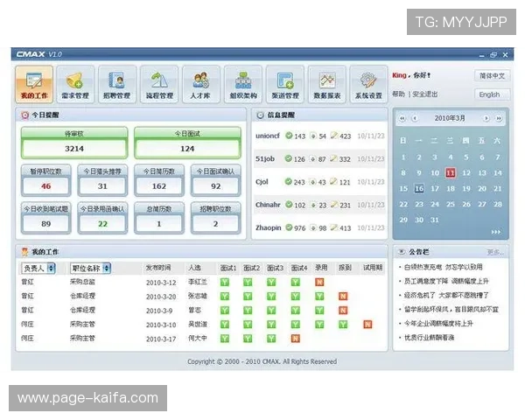Click the 今日提醒 alarm clock icon
525x420 pixels.
tap(24, 115)
